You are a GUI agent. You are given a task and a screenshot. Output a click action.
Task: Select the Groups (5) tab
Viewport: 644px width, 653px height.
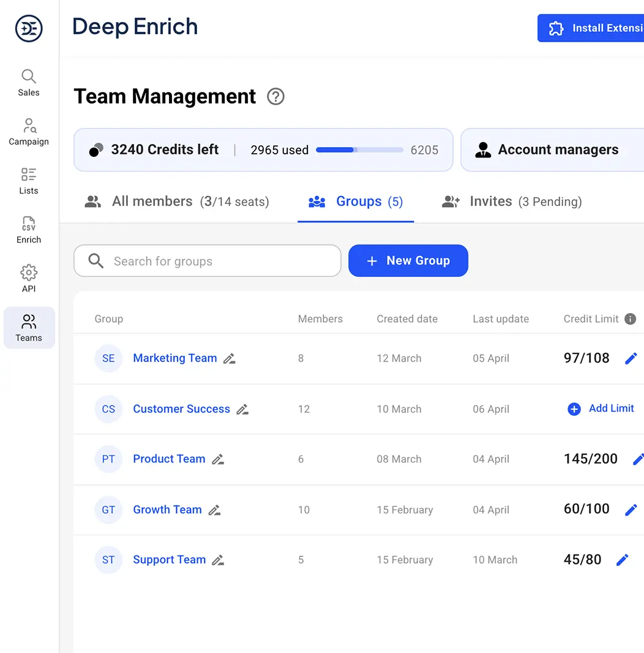point(356,202)
